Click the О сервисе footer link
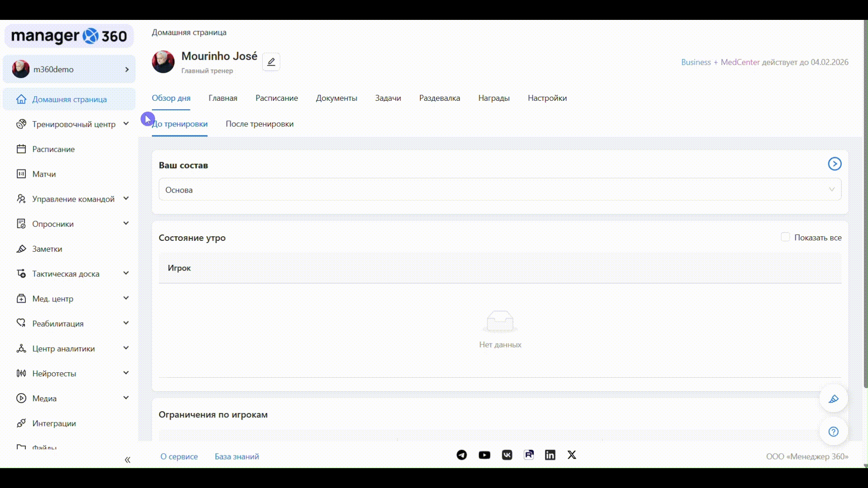The image size is (868, 488). 179,456
